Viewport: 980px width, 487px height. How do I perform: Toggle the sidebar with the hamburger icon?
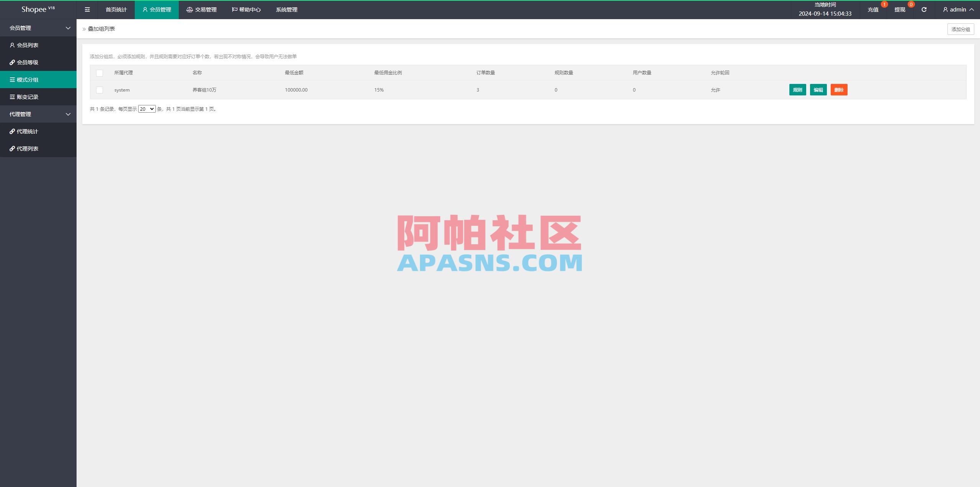[87, 10]
